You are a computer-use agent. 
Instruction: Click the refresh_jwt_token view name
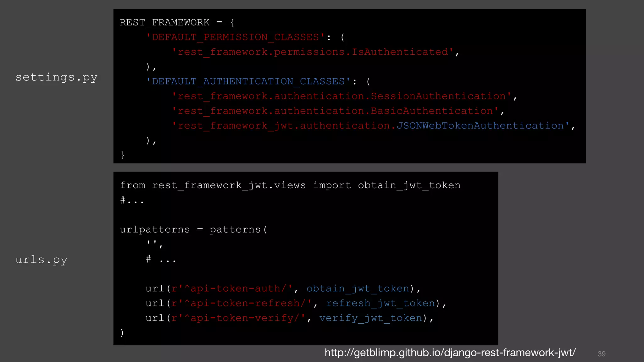tap(380, 303)
